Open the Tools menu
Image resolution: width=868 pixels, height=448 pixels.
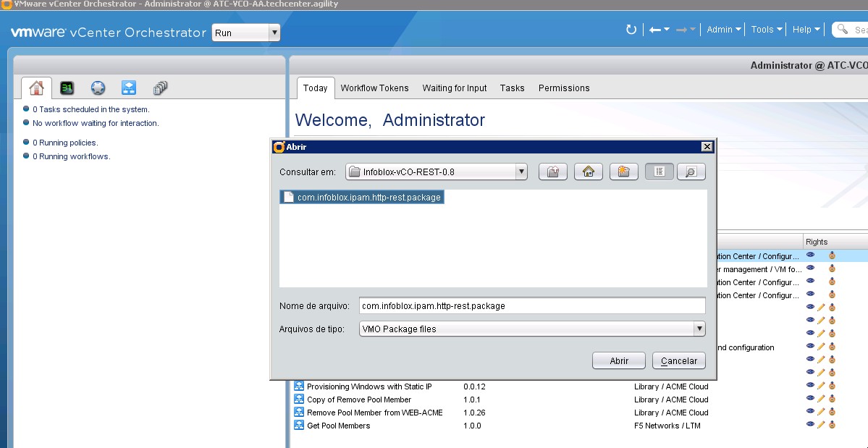pos(766,30)
